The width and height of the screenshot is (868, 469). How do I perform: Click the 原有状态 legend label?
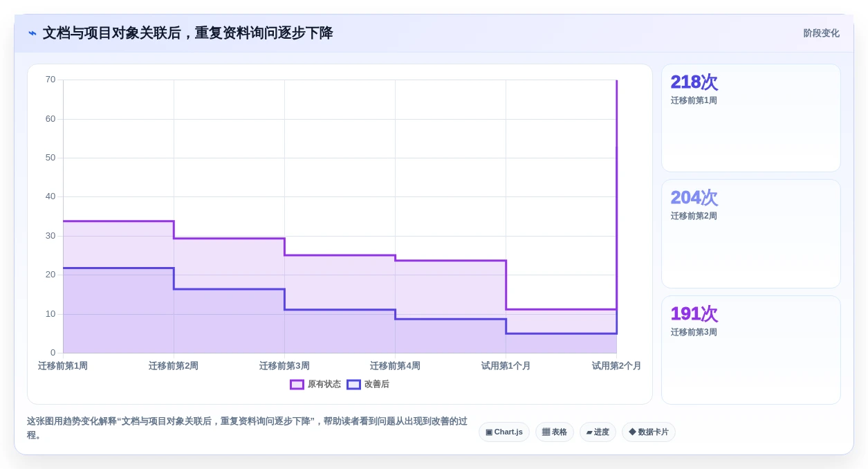pyautogui.click(x=324, y=385)
